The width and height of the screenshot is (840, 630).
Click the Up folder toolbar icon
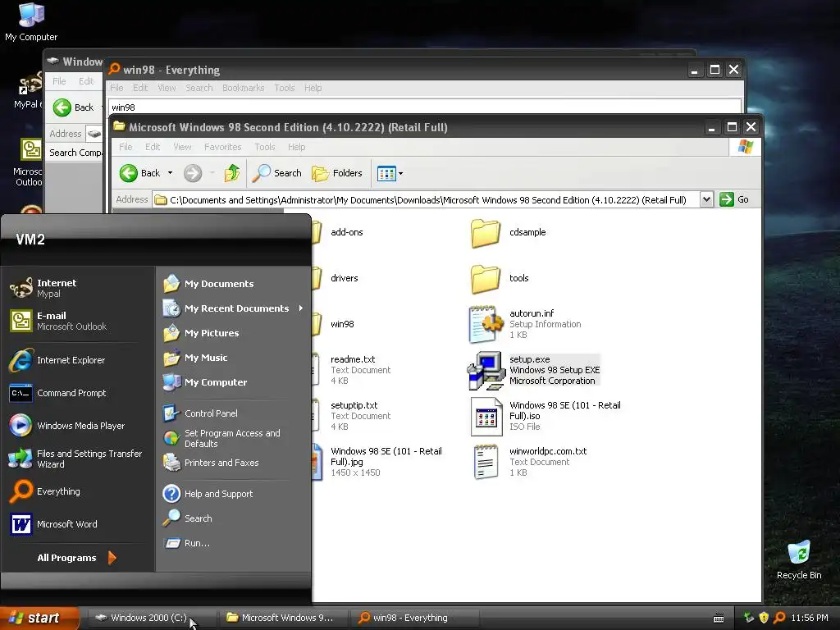[232, 173]
